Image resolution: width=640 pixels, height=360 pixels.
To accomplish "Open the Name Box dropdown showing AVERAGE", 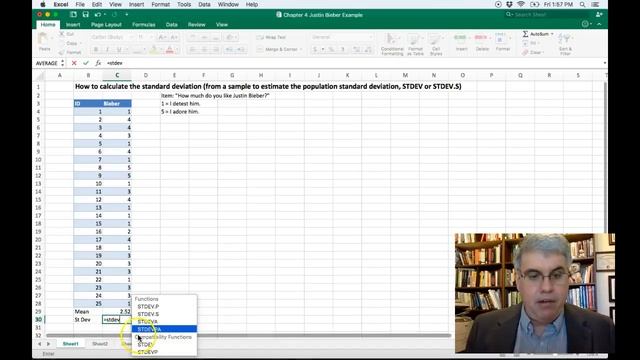I will pyautogui.click(x=62, y=63).
